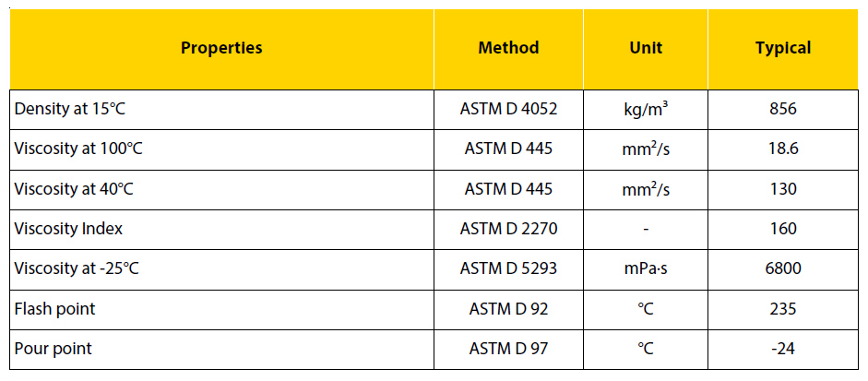This screenshot has height=381, width=868.
Task: Click the ASTM D 92 method cell
Action: pyautogui.click(x=508, y=310)
